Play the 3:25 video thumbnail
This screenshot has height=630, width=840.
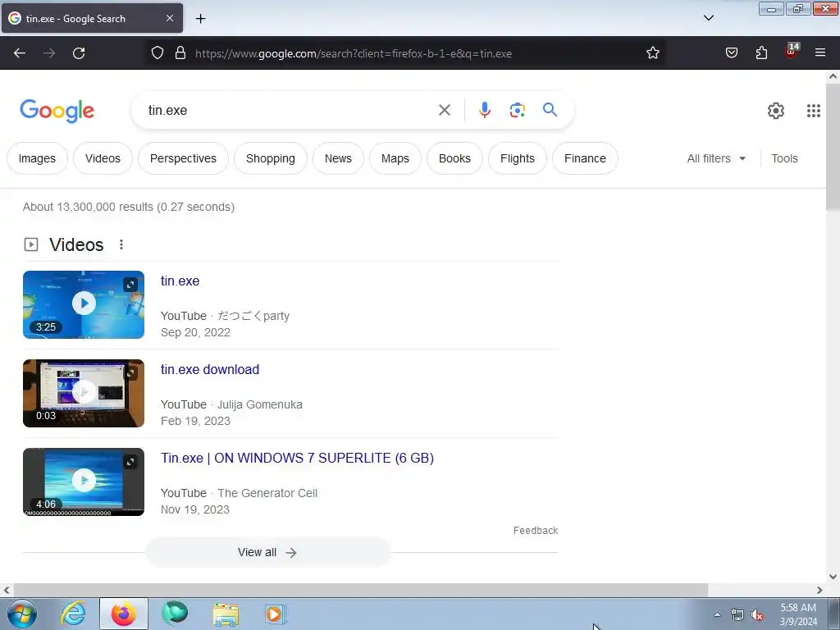tap(84, 304)
